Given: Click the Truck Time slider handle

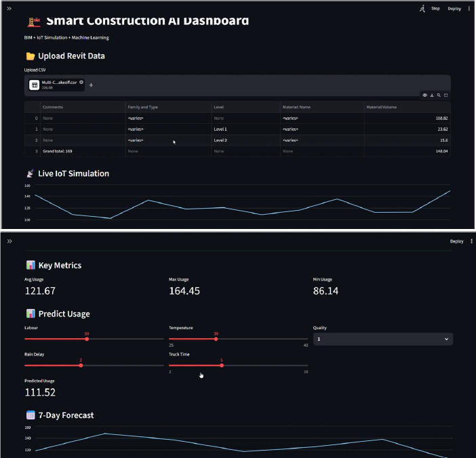Looking at the screenshot, I should tap(222, 365).
